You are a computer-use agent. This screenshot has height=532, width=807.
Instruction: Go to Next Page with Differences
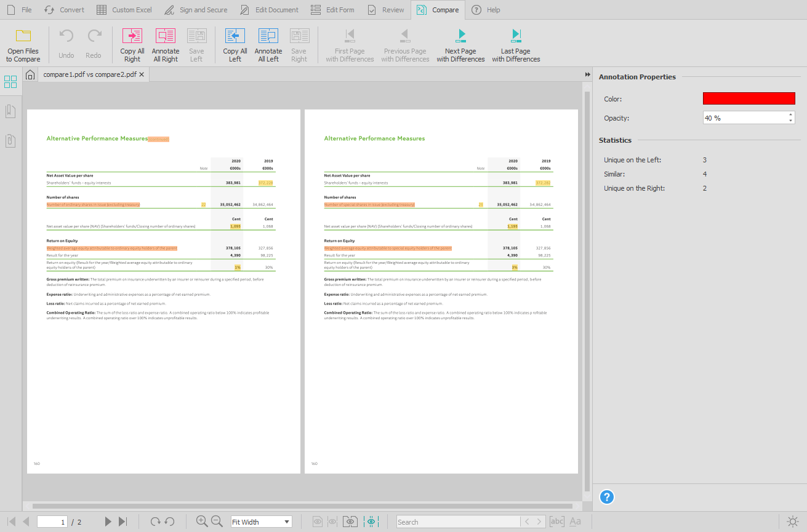click(x=460, y=44)
